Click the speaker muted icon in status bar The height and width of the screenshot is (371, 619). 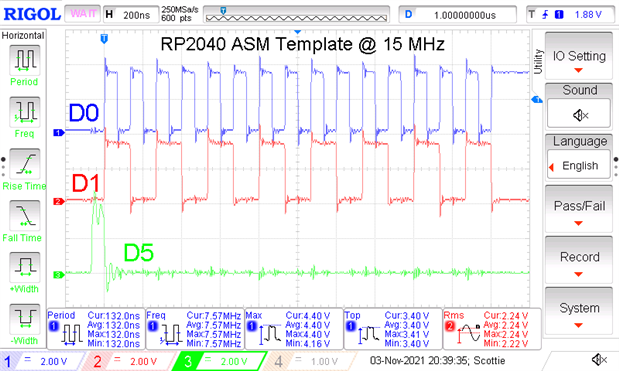point(599,360)
